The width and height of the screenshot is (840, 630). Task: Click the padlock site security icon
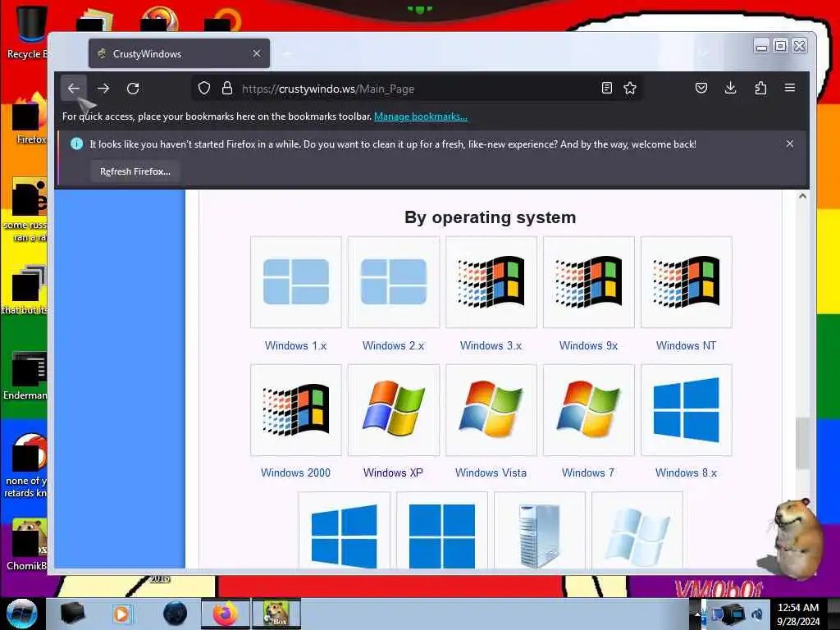click(x=227, y=89)
